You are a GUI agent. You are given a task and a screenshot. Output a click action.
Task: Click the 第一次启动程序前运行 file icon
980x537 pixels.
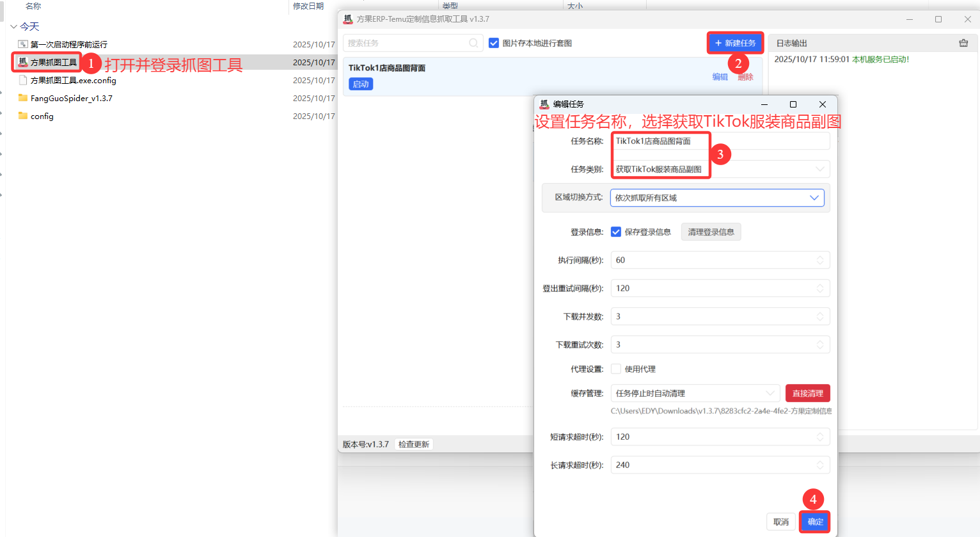pos(23,44)
